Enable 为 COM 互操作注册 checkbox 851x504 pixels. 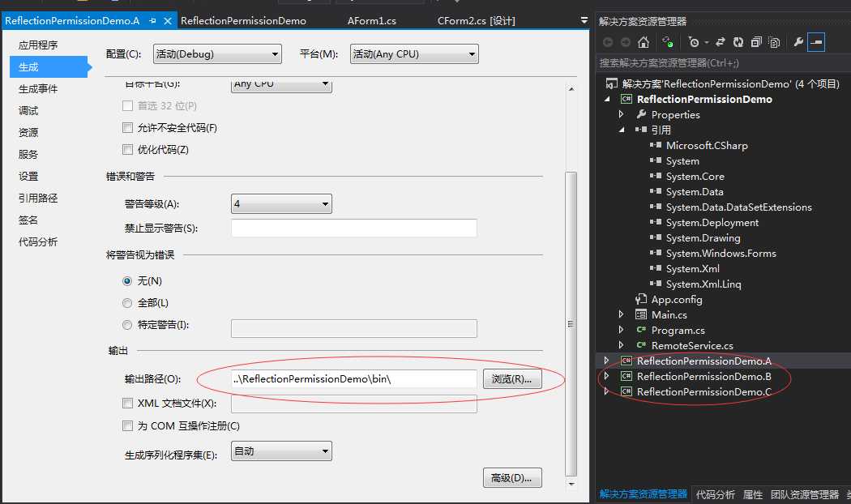click(x=127, y=426)
